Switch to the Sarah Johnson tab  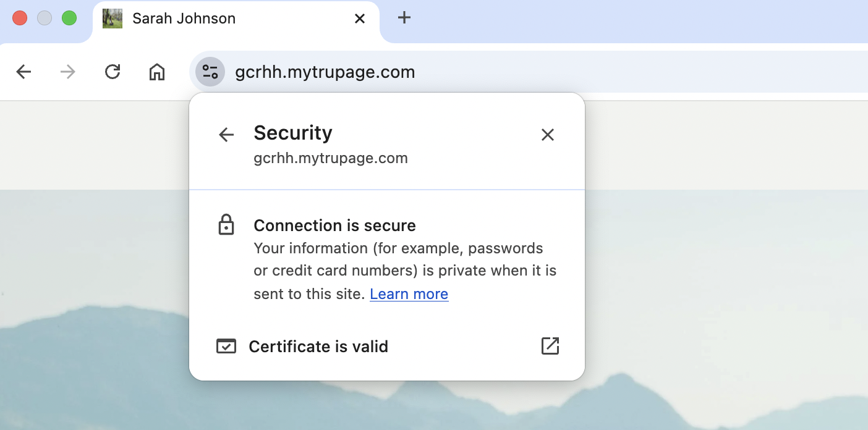184,18
